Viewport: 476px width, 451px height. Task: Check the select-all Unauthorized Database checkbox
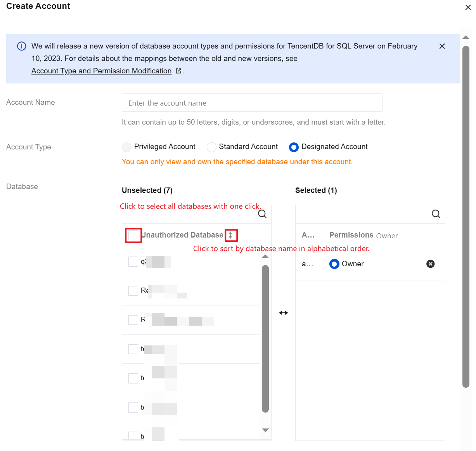[133, 235]
